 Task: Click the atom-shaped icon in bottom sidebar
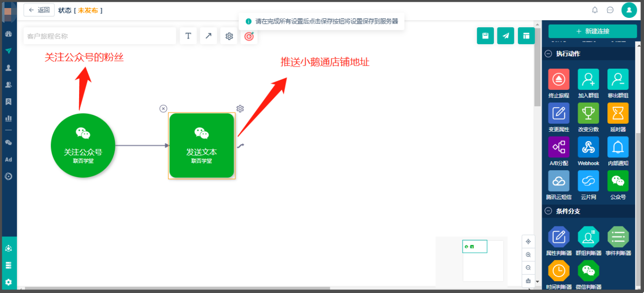pyautogui.click(x=8, y=248)
